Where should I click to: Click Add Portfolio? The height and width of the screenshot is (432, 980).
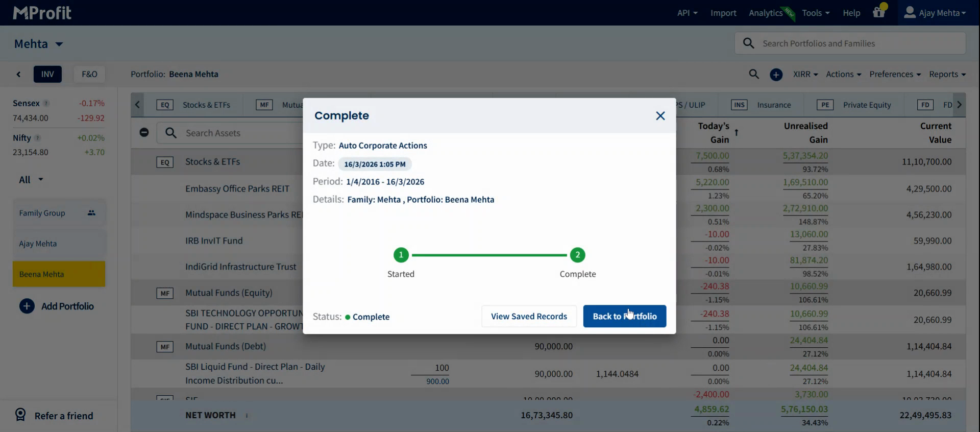coord(57,306)
